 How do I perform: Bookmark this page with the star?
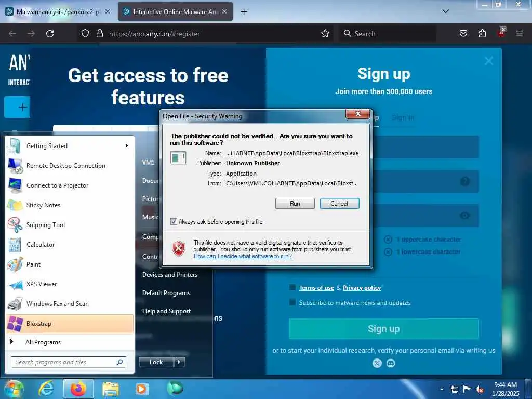[325, 33]
